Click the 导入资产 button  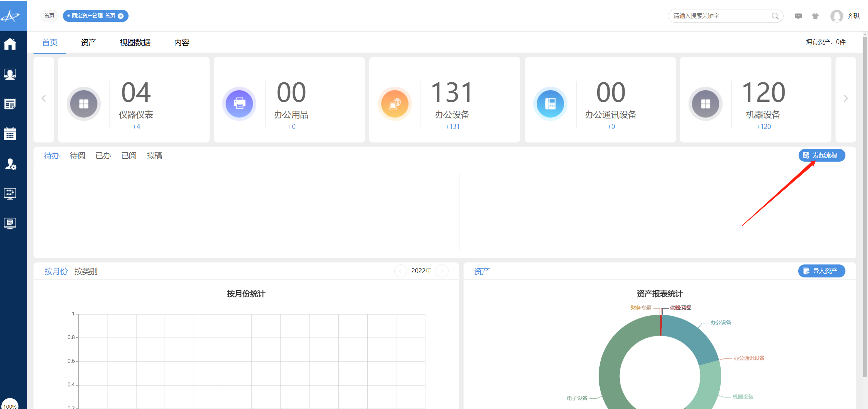tap(822, 271)
